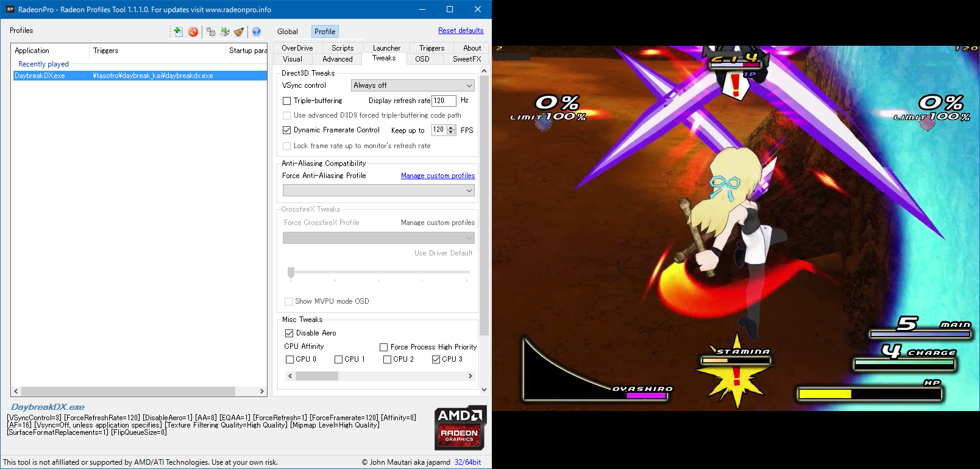The height and width of the screenshot is (469, 980).
Task: Click the Reset defaults link
Action: click(x=460, y=30)
